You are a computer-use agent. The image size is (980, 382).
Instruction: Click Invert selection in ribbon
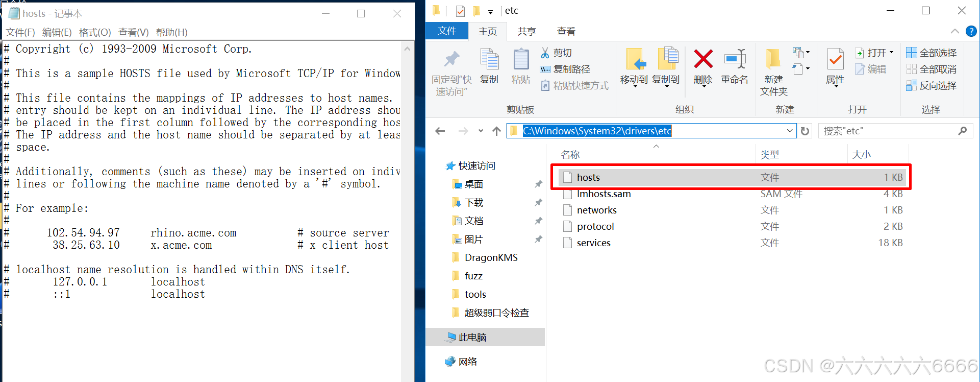pos(932,85)
